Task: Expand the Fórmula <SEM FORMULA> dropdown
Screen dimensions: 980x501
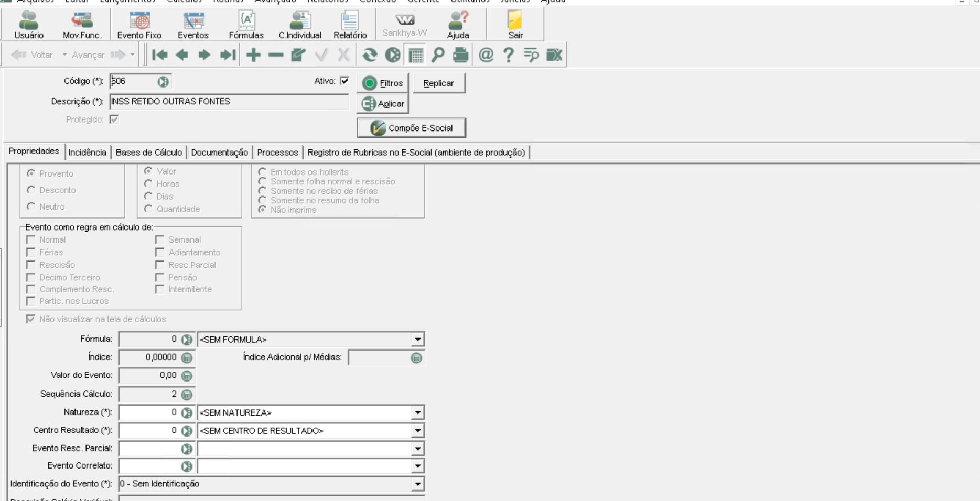Action: [417, 340]
